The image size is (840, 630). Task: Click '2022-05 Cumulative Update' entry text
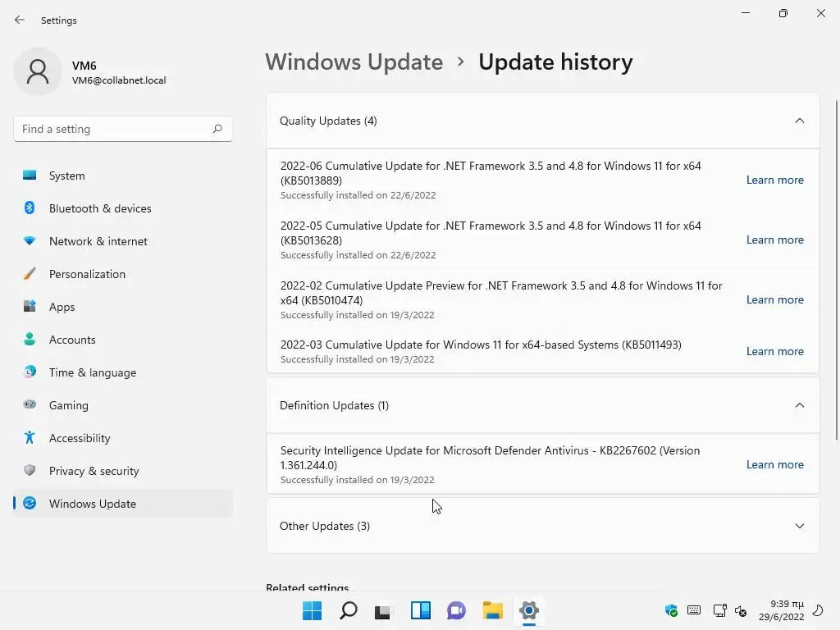[491, 233]
